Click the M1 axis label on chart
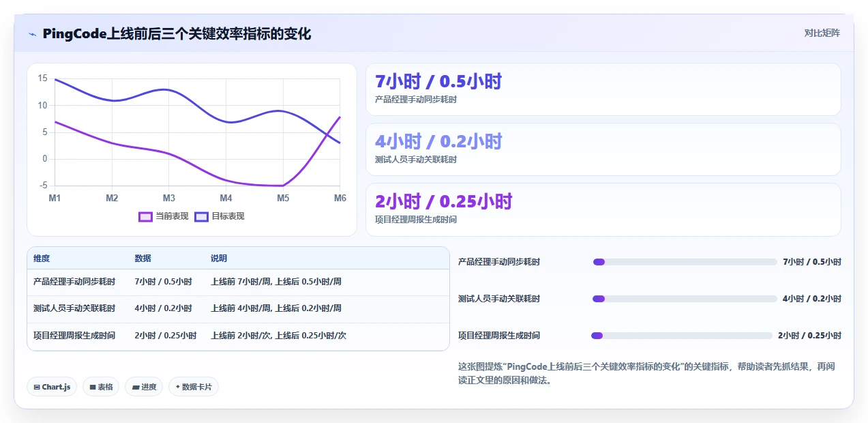Screen dimensions: 868x423 55,198
